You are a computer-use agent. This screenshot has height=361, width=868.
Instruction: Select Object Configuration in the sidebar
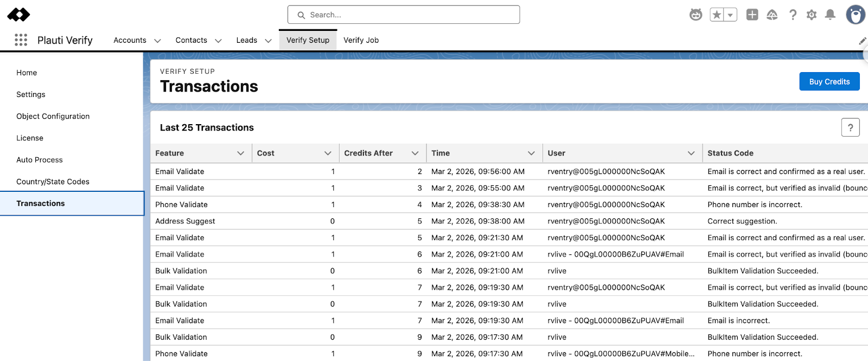coord(53,116)
